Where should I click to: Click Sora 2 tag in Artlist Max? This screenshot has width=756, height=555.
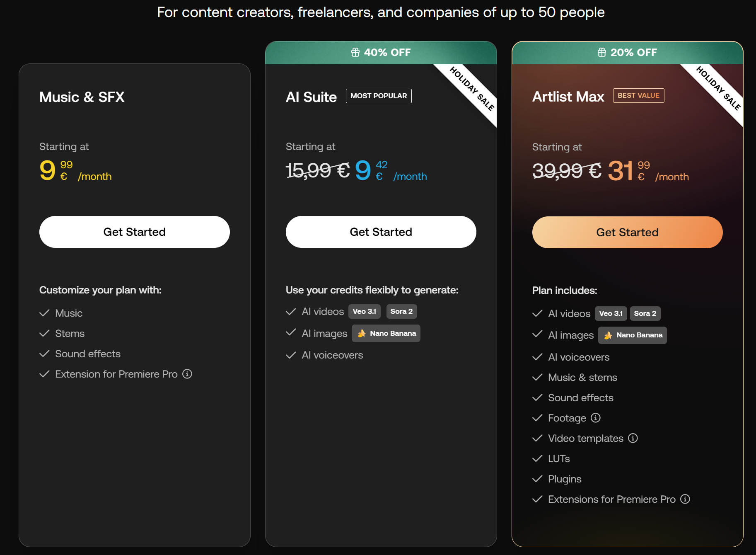point(645,313)
